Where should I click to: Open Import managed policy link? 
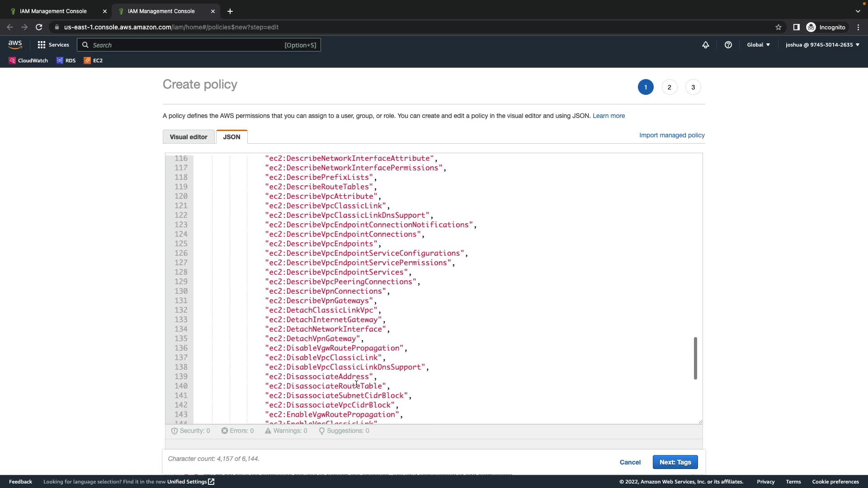coord(672,135)
